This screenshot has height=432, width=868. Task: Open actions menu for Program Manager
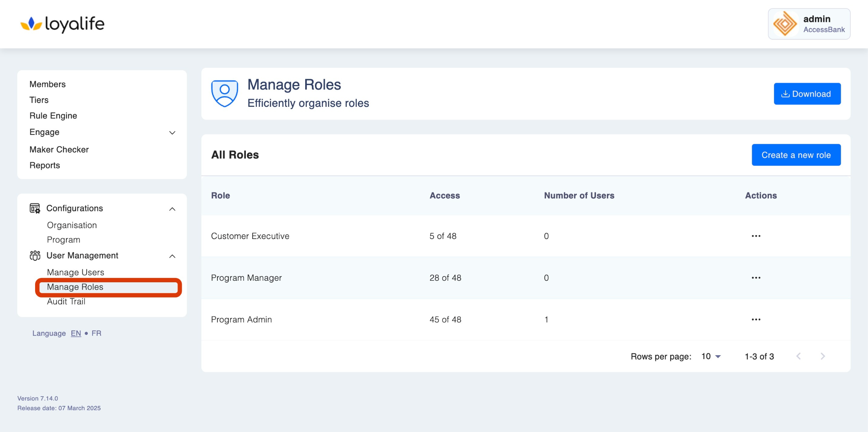[x=756, y=278]
